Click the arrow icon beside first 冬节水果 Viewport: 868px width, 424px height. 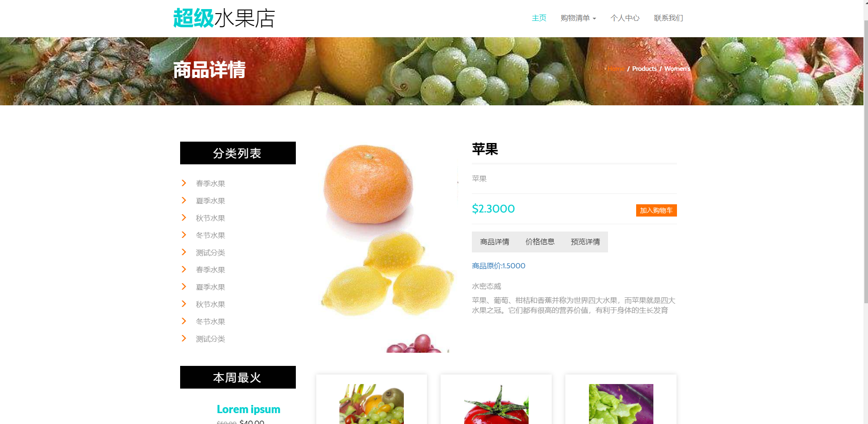click(184, 235)
